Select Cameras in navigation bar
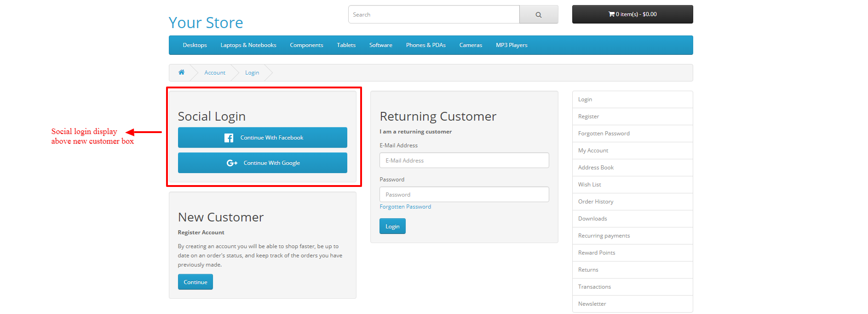 pyautogui.click(x=471, y=45)
